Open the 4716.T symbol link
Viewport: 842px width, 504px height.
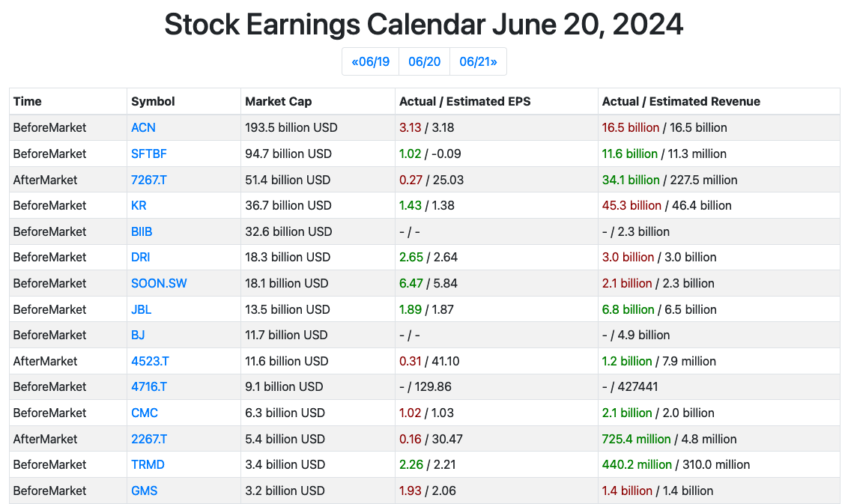coord(149,387)
